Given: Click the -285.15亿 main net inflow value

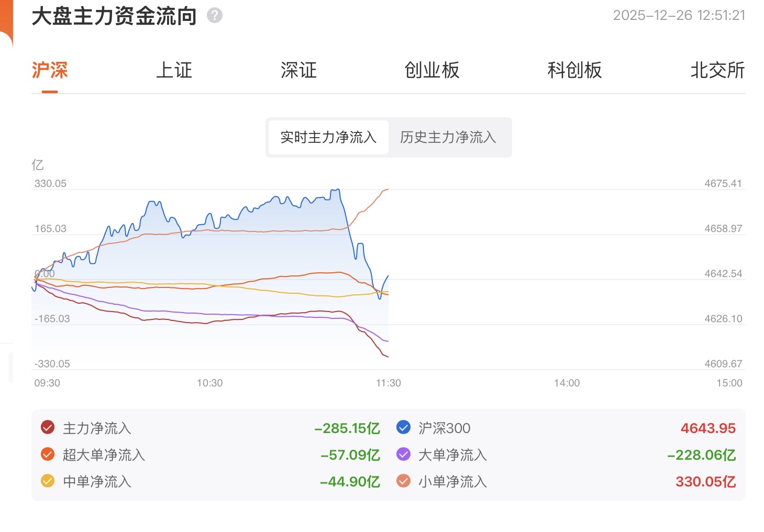Looking at the screenshot, I should click(x=347, y=428).
